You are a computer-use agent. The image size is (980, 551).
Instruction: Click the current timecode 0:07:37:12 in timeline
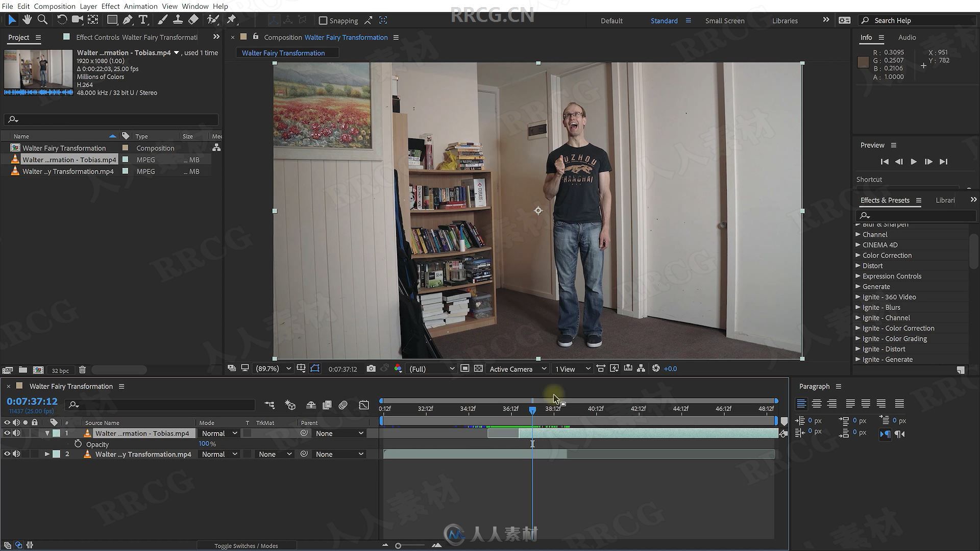pos(32,402)
